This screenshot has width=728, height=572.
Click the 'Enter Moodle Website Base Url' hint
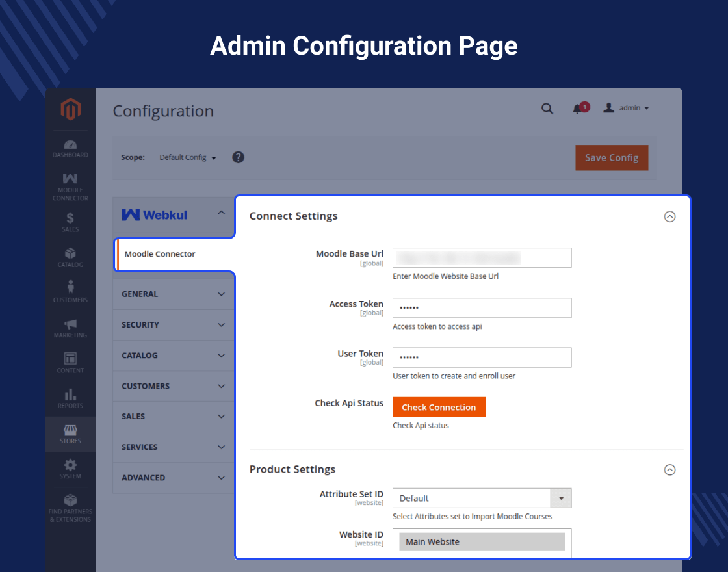point(445,276)
